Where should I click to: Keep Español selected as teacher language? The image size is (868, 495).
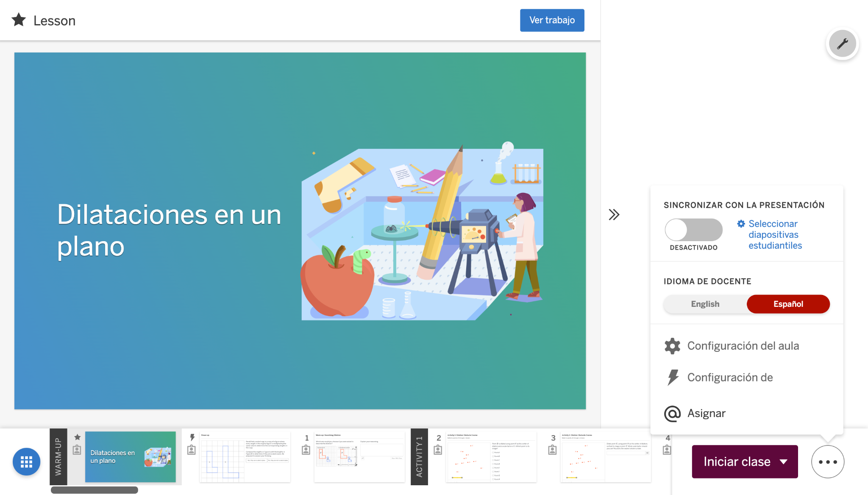pyautogui.click(x=788, y=304)
